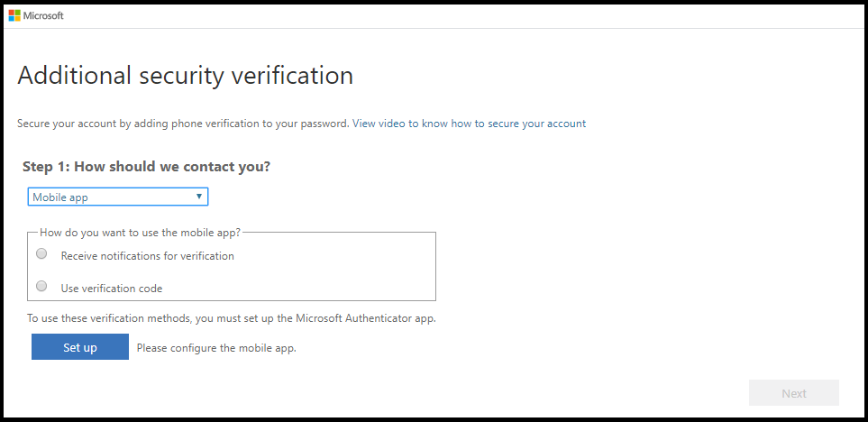Click the greyed-out Next button
The image size is (868, 422).
coord(794,393)
